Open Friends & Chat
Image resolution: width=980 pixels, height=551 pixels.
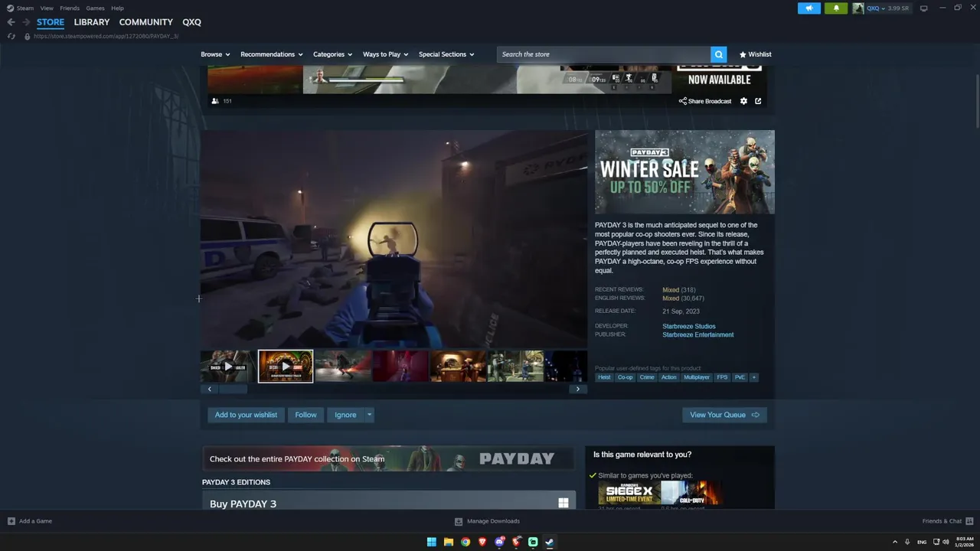(947, 521)
